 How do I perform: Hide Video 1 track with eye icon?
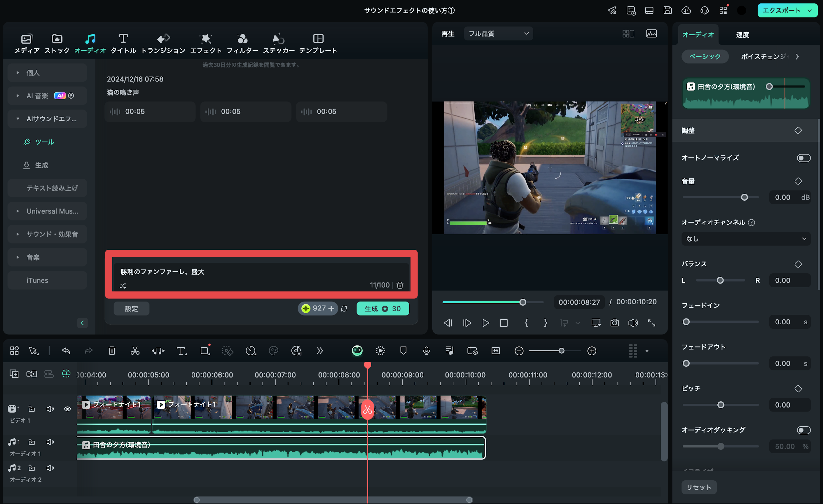(67, 409)
